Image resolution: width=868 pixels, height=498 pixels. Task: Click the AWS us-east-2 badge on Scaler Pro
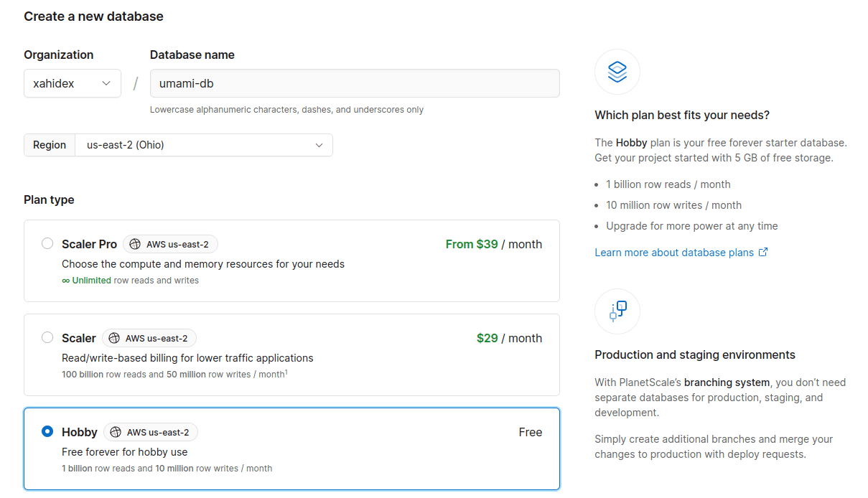[x=170, y=244]
